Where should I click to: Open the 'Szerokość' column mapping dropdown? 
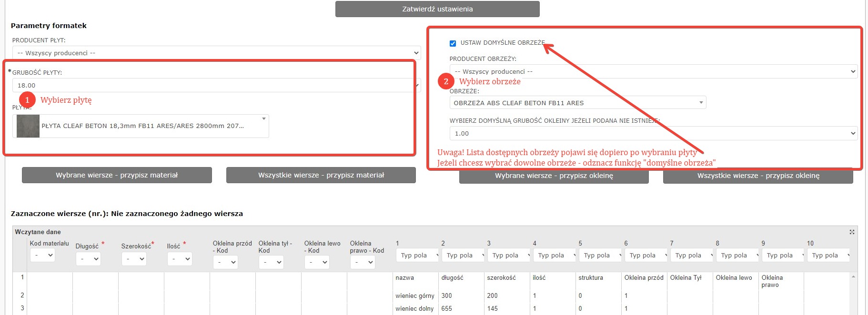click(x=134, y=259)
